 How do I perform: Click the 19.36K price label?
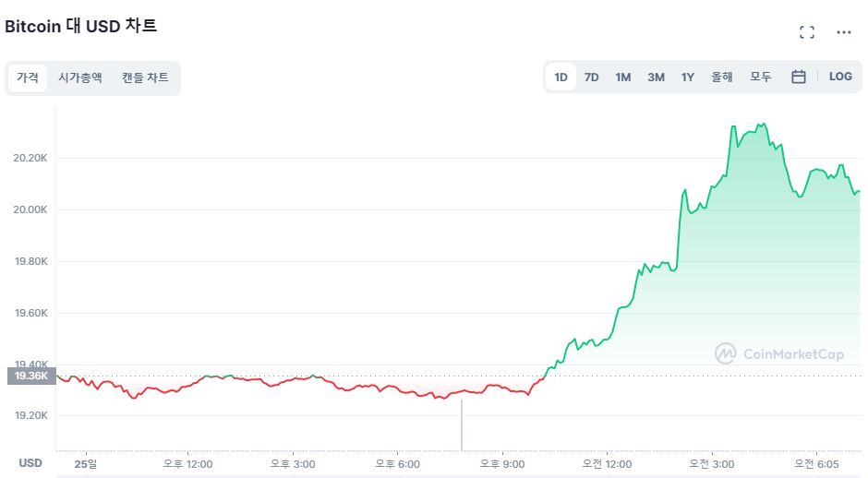click(30, 376)
